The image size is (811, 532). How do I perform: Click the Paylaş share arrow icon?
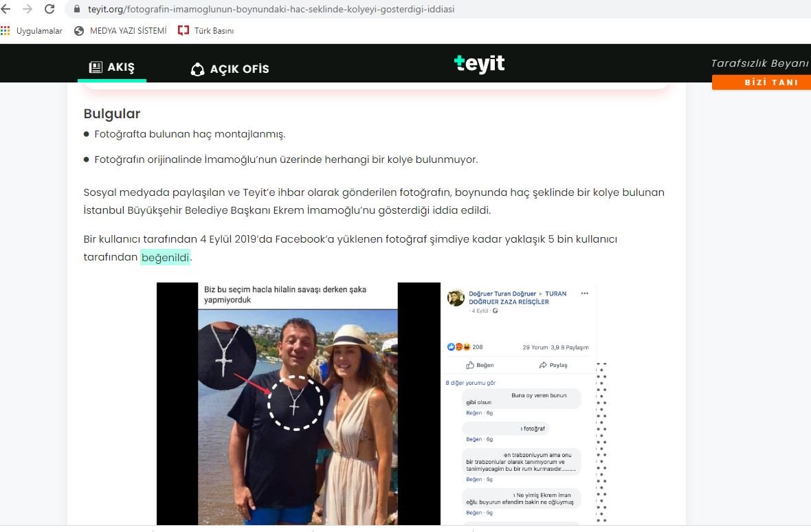(x=543, y=365)
